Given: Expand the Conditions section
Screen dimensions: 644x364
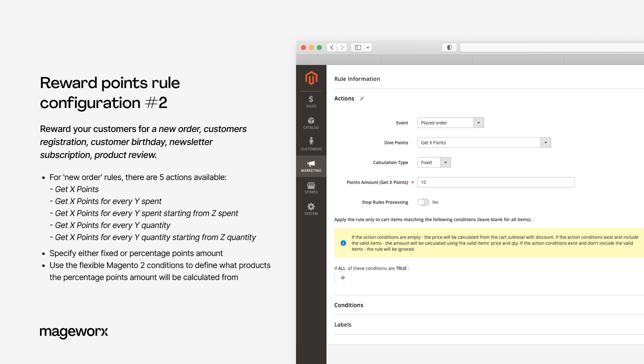Looking at the screenshot, I should [348, 305].
